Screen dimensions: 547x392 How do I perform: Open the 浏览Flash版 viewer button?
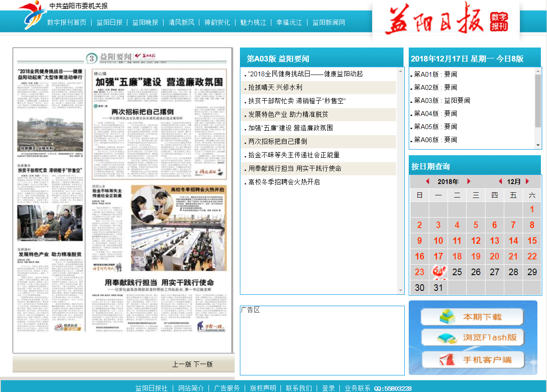pyautogui.click(x=472, y=337)
